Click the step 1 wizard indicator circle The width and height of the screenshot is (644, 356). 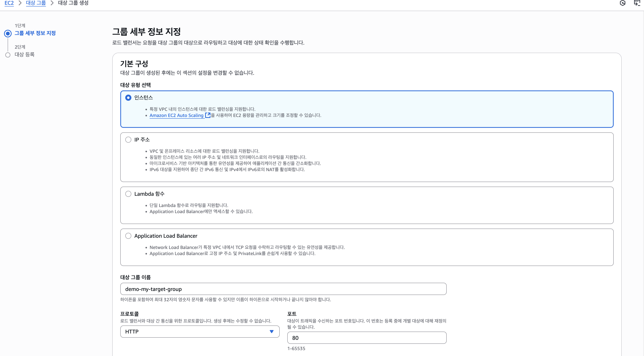pyautogui.click(x=8, y=33)
